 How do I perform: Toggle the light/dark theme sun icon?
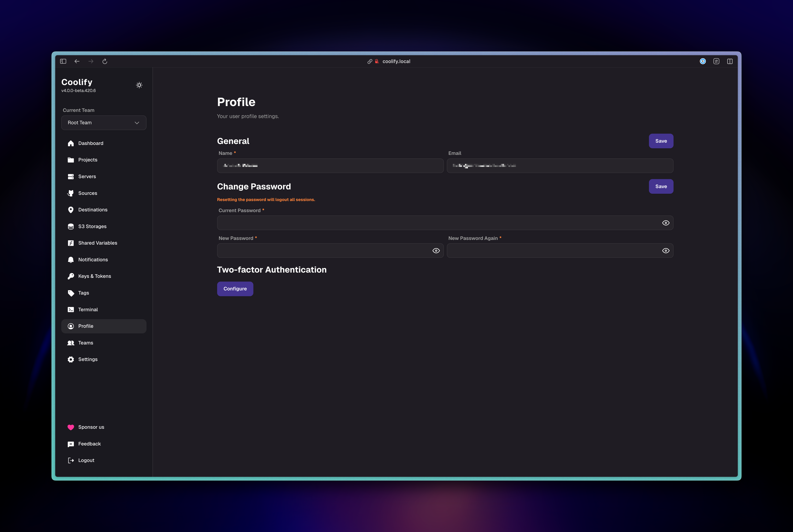click(139, 85)
